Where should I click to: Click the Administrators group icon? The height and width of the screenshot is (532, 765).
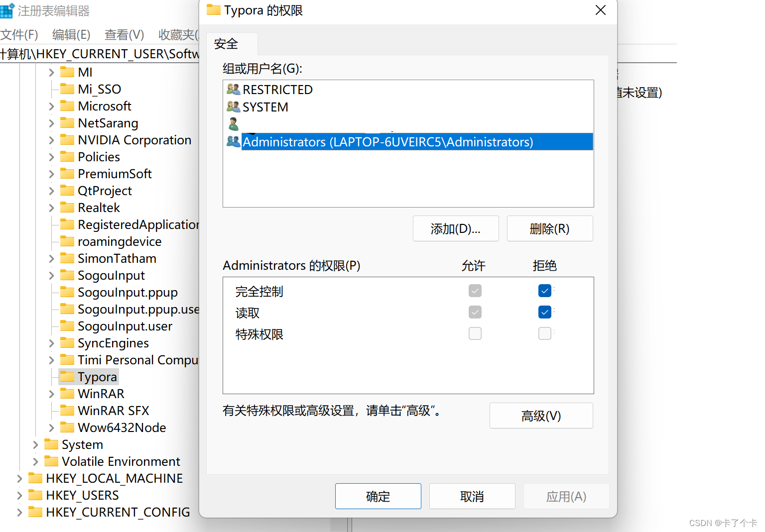tap(233, 141)
